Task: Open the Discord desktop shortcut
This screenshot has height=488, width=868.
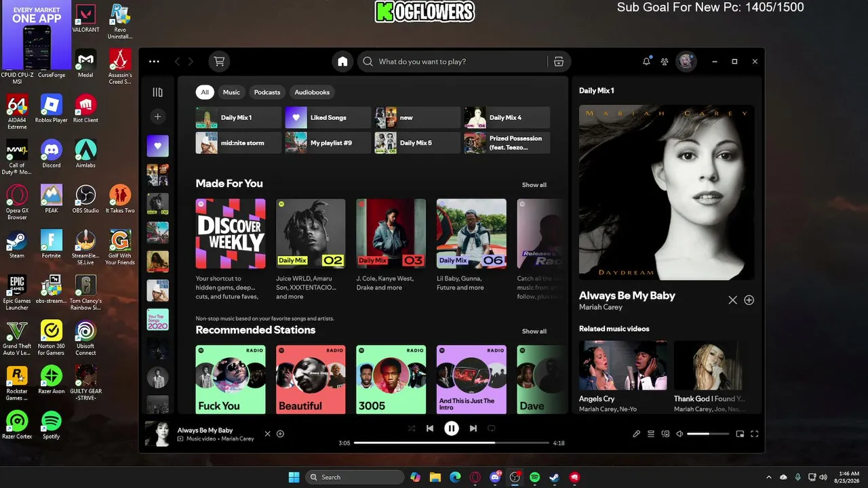Action: point(51,154)
